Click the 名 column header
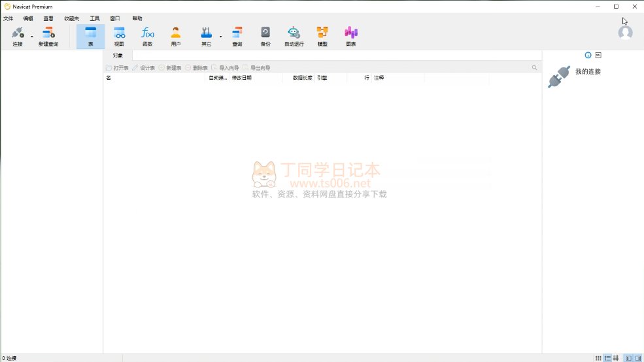644x362 pixels. point(154,78)
